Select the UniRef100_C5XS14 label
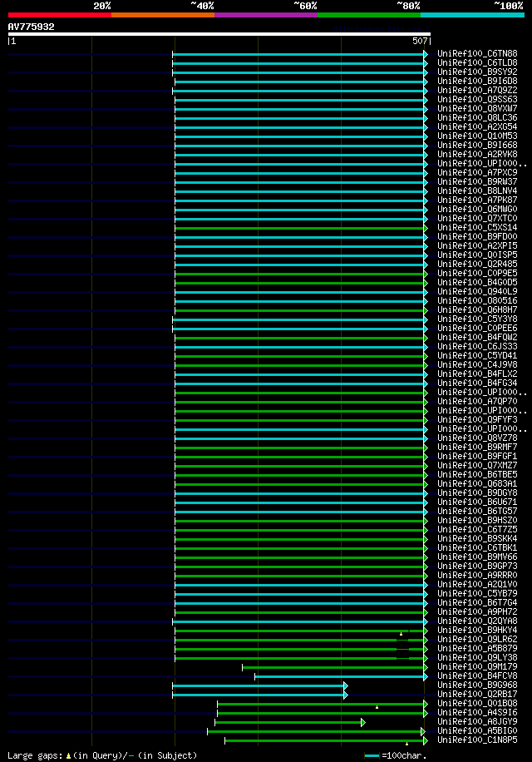532x762 pixels. pyautogui.click(x=477, y=227)
